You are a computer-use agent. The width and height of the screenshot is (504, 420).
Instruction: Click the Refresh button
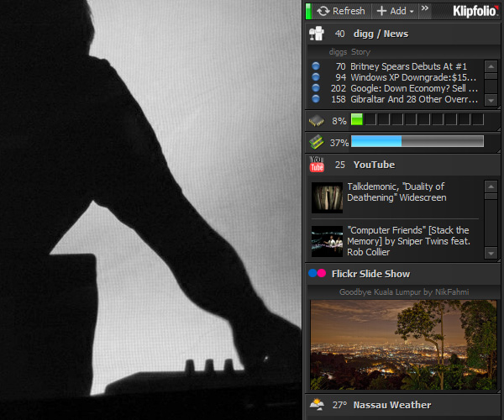(x=341, y=11)
